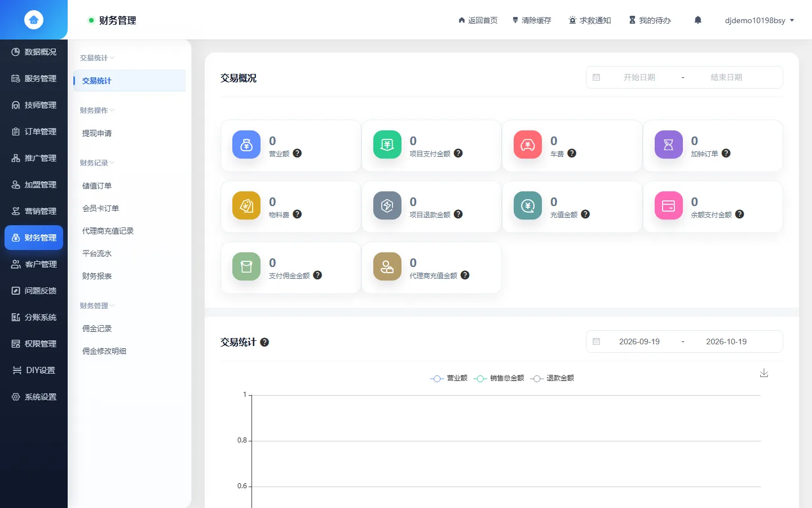Show help tooltip for 车费
This screenshot has width=812, height=508.
572,153
